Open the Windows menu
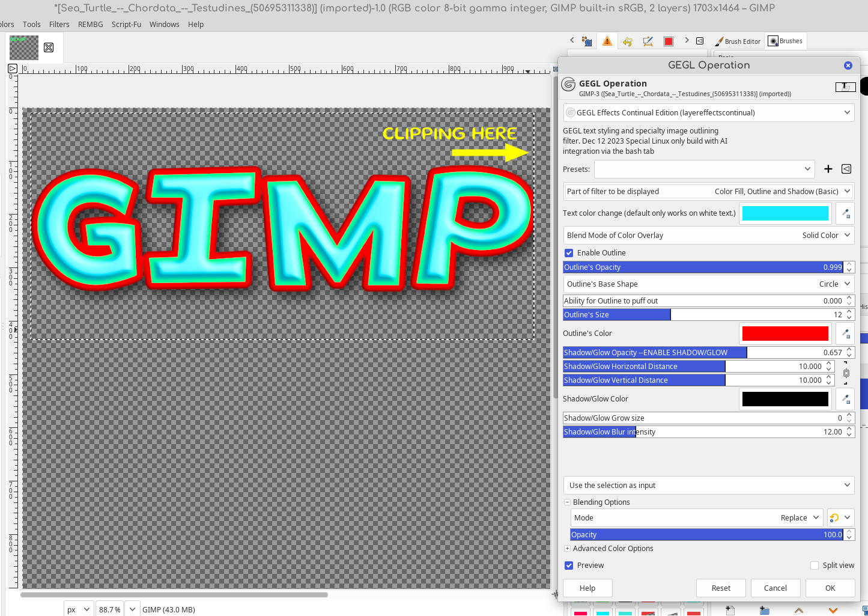868x616 pixels. (x=165, y=25)
